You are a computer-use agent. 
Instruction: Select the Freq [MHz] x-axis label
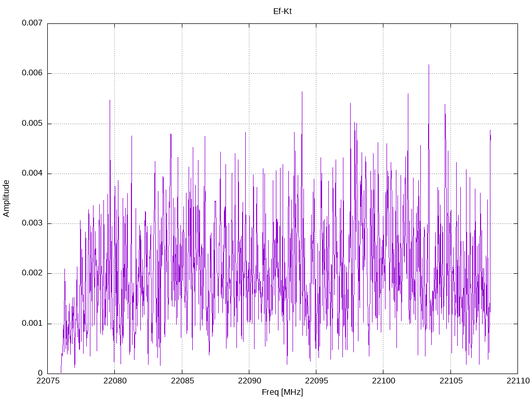click(x=282, y=392)
